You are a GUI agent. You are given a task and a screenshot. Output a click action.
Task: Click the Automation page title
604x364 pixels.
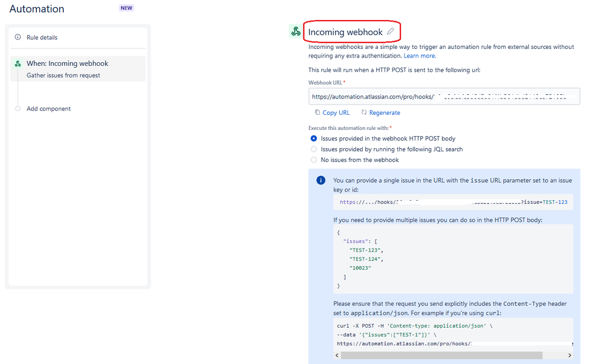click(x=37, y=9)
